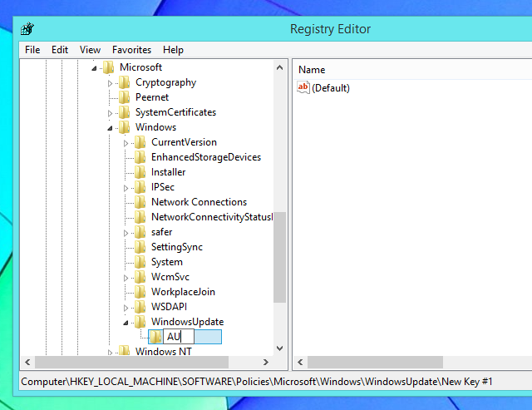This screenshot has width=532, height=410.
Task: Expand the SystemCertificates key
Action: point(110,113)
